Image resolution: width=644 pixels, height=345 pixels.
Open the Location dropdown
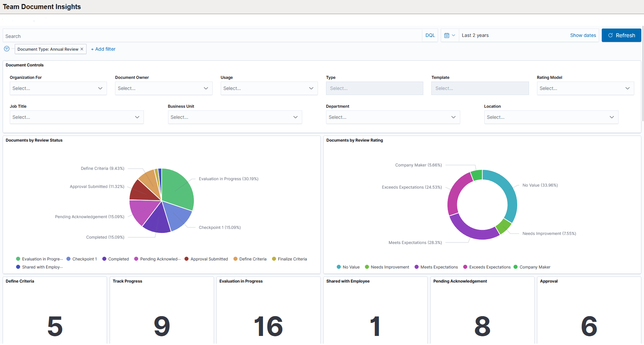tap(551, 117)
